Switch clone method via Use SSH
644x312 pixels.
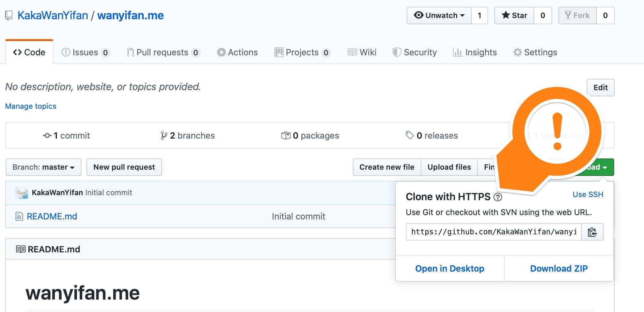click(588, 195)
